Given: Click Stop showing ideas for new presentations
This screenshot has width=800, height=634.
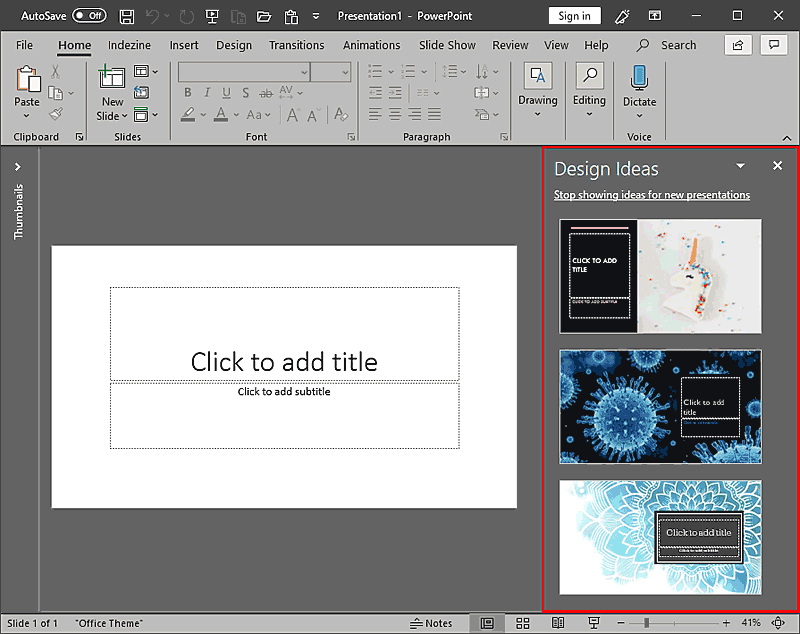Looking at the screenshot, I should (652, 194).
